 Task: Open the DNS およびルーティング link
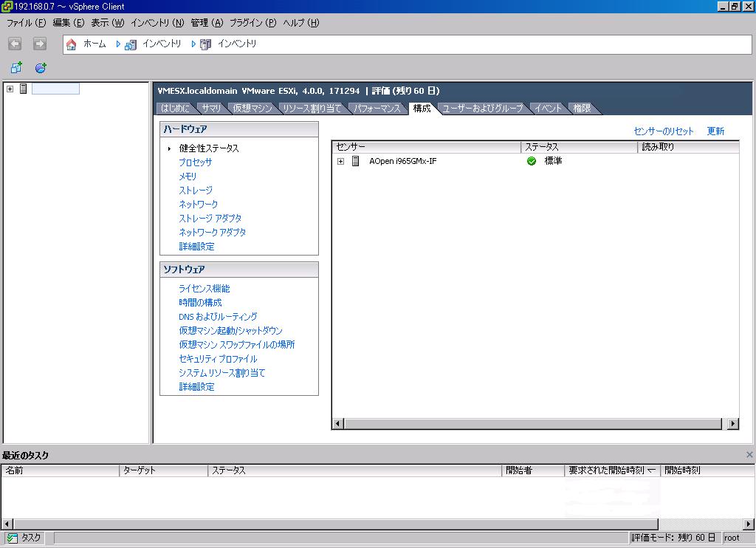218,317
